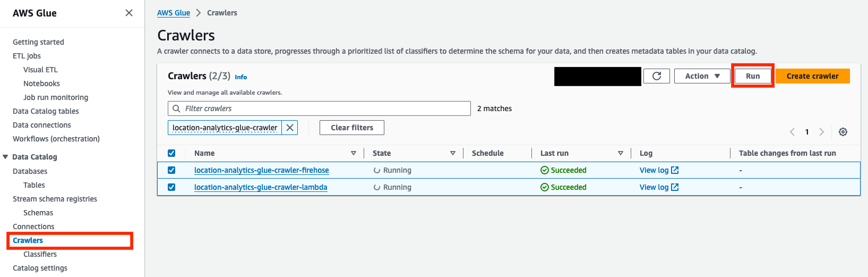The image size is (868, 277).
Task: Toggle the select-all crawlers header checkbox
Action: click(x=171, y=153)
